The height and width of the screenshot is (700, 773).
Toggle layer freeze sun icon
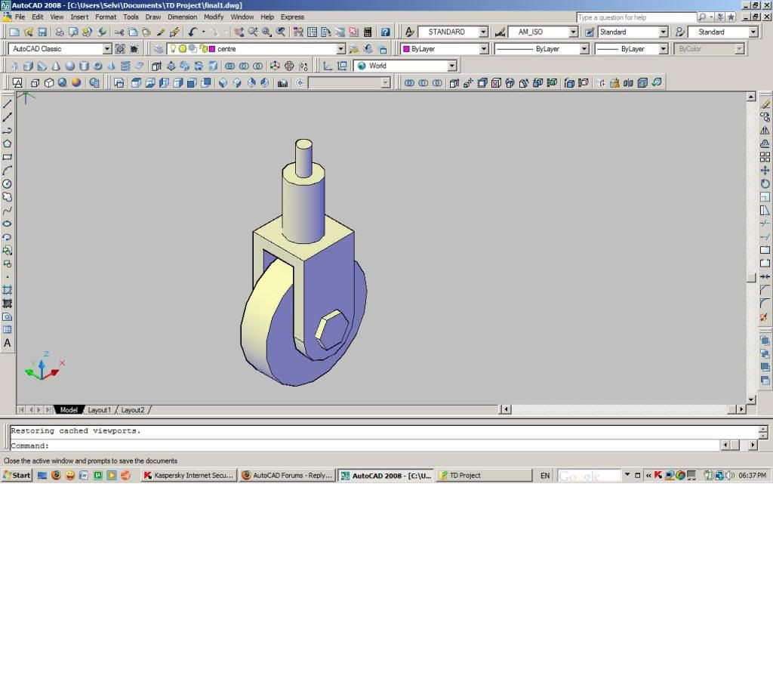coord(182,49)
